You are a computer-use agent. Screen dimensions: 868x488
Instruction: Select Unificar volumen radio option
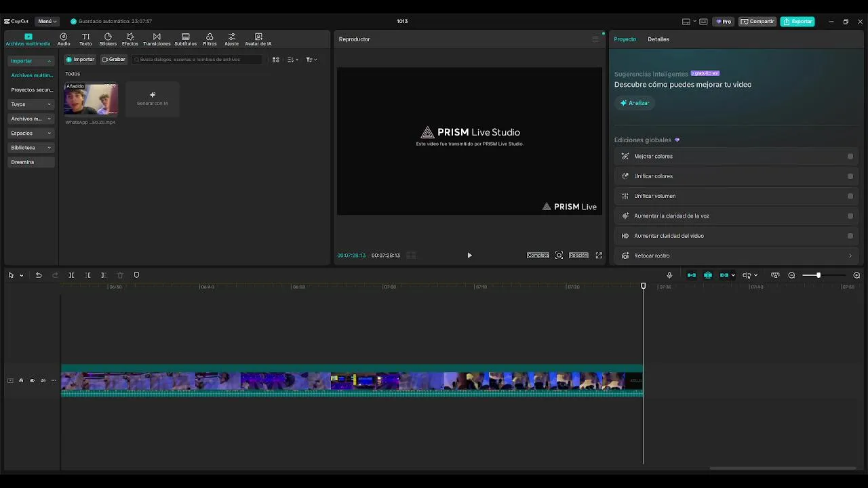click(x=850, y=196)
